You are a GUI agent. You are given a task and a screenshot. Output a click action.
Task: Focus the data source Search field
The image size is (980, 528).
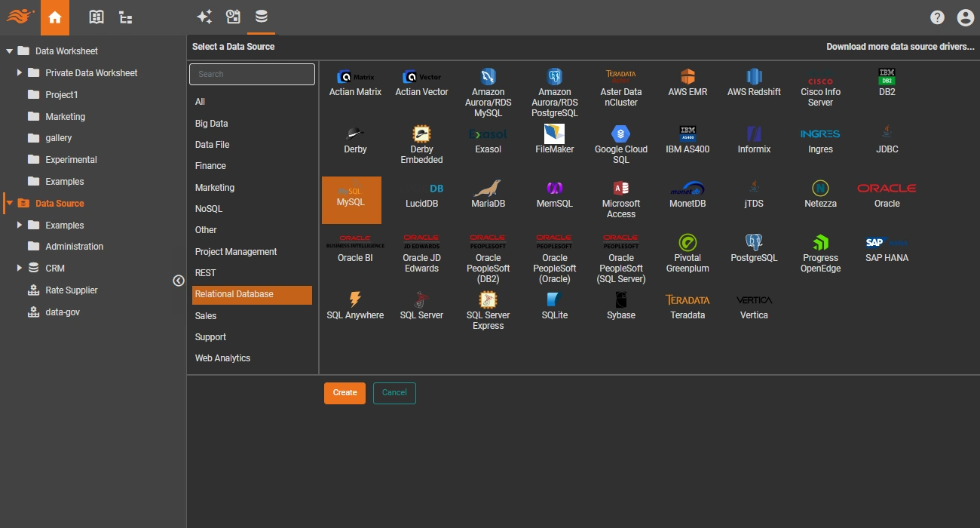tap(252, 74)
